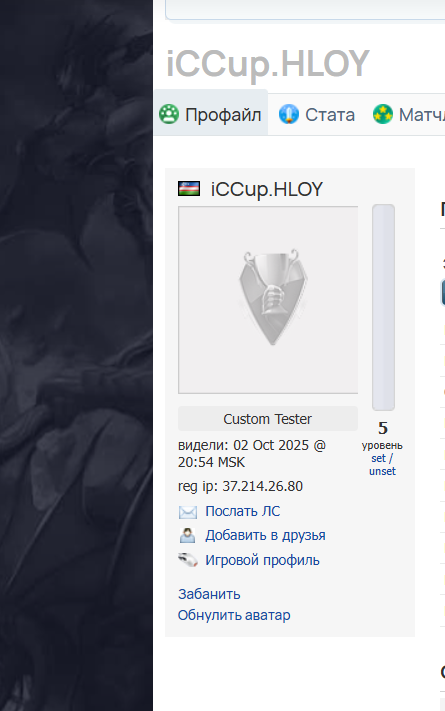445x711 pixels.
Task: Click the blue rocket Стата icon
Action: 289,114
